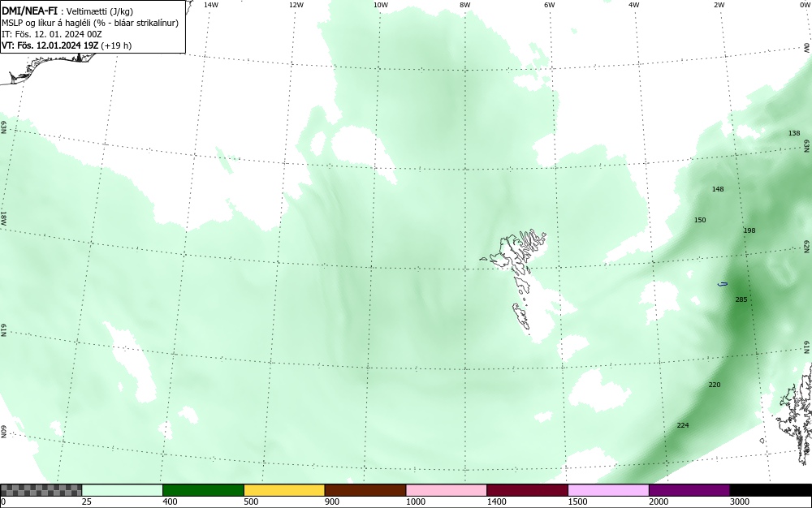Pick the dark maroon 1400-1500 legend swatch
Viewport: 812px width, 508px height.
click(527, 490)
